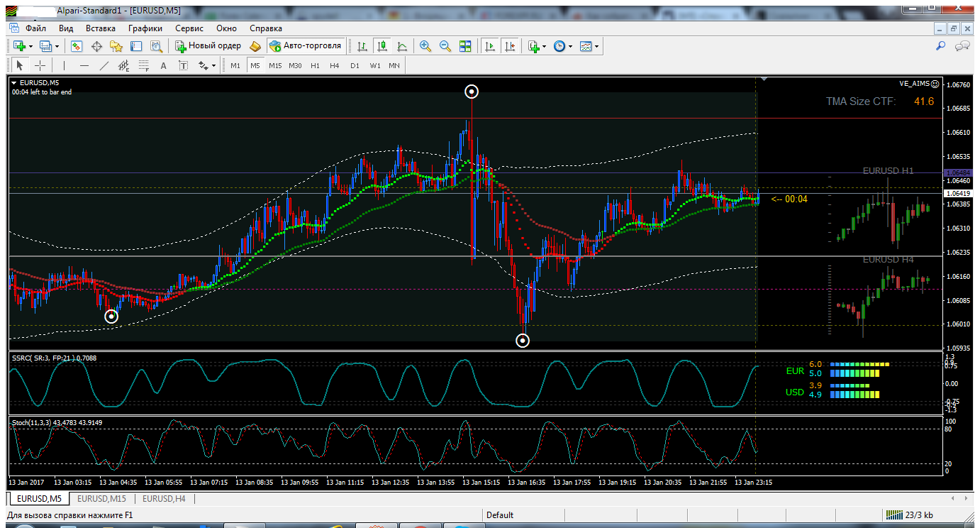Click the Новый ордер button
Image resolution: width=980 pixels, height=528 pixels.
208,45
